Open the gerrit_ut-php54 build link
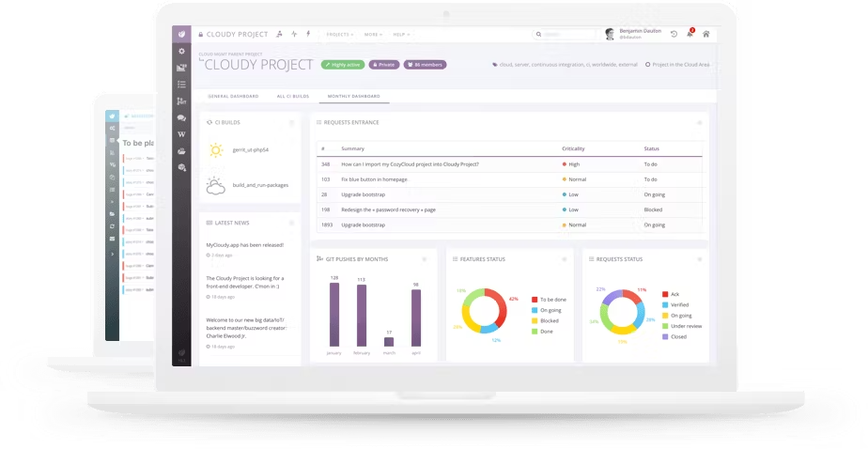The height and width of the screenshot is (449, 868). 250,150
